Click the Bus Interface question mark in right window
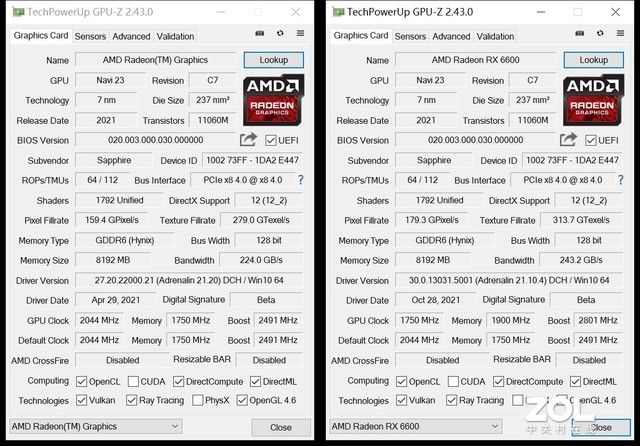640x446 pixels. pyautogui.click(x=621, y=180)
